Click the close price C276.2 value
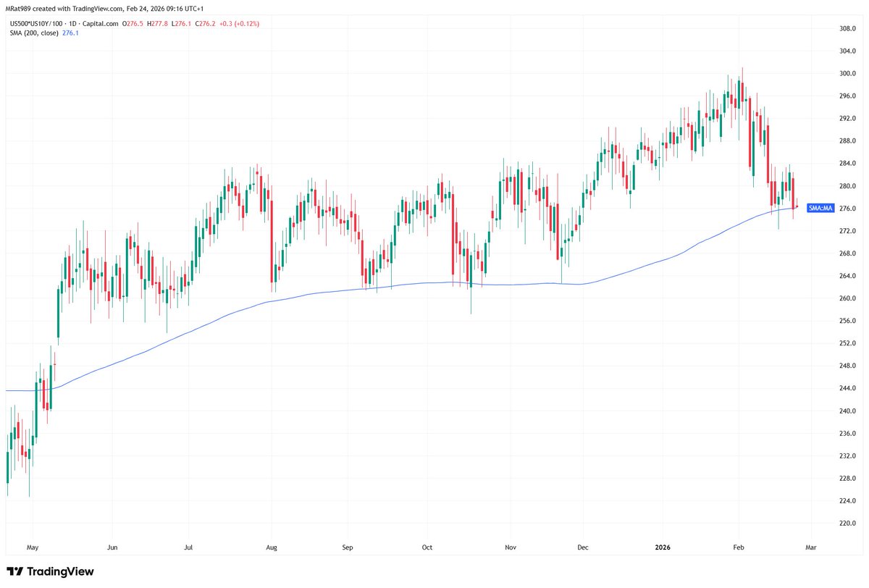The height and width of the screenshot is (588, 869). click(204, 23)
